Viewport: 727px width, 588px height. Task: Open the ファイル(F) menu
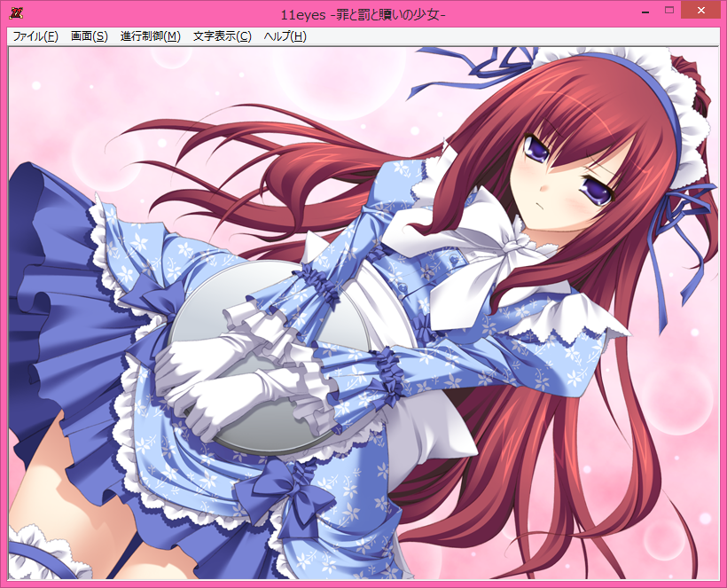point(35,36)
